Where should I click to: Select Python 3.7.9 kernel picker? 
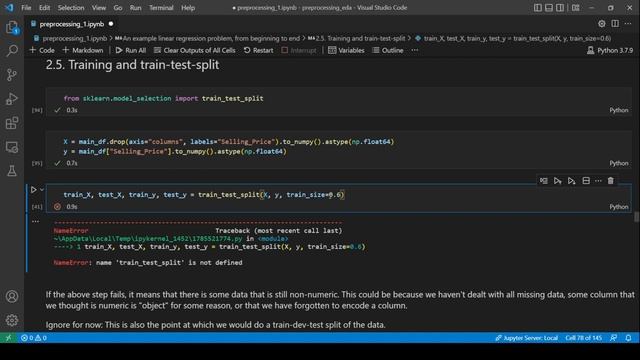point(610,50)
